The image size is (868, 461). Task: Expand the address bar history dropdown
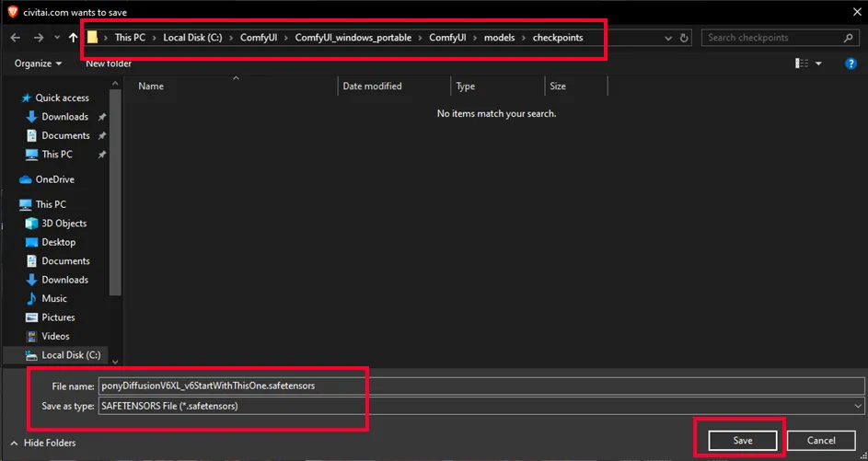coord(668,38)
